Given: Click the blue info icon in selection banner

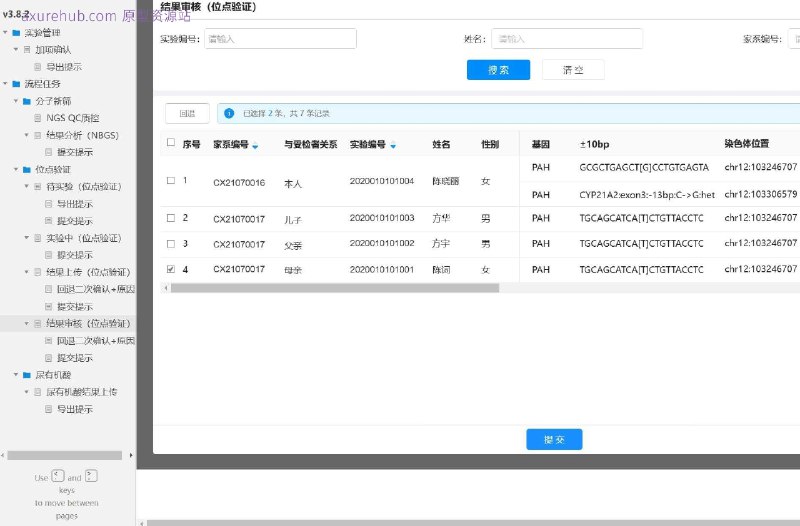Looking at the screenshot, I should 229,113.
